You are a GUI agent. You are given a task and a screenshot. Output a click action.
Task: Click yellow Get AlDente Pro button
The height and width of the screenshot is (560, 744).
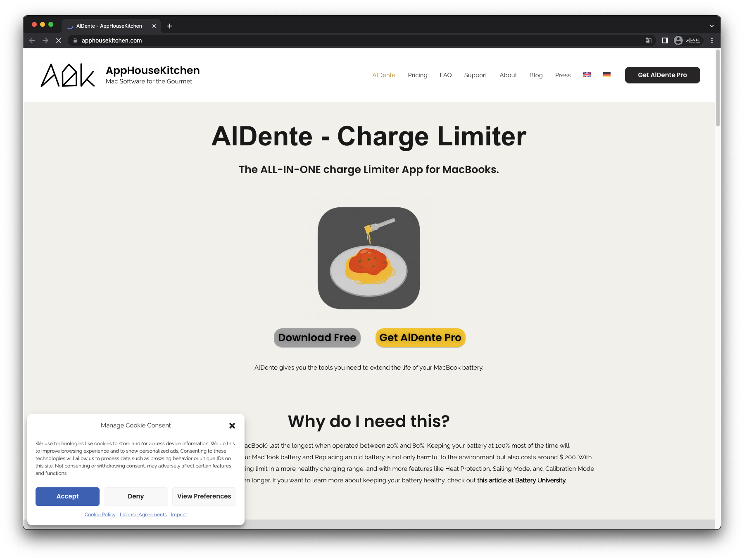click(x=420, y=338)
